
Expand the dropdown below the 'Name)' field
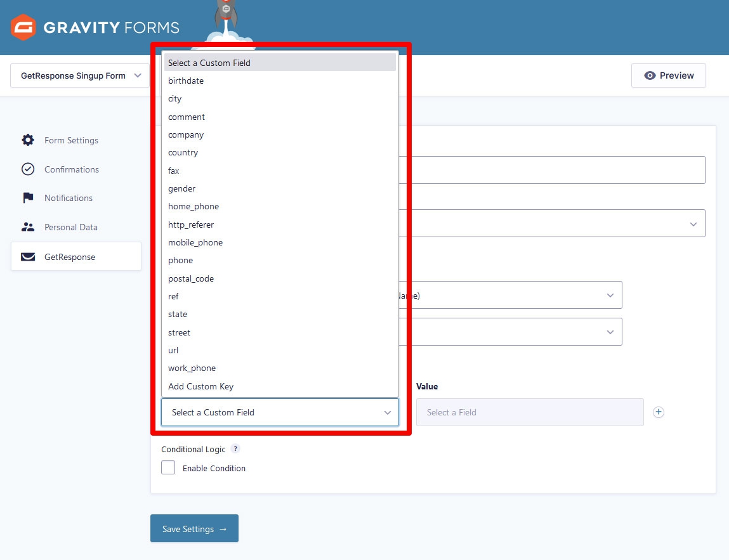(x=511, y=331)
